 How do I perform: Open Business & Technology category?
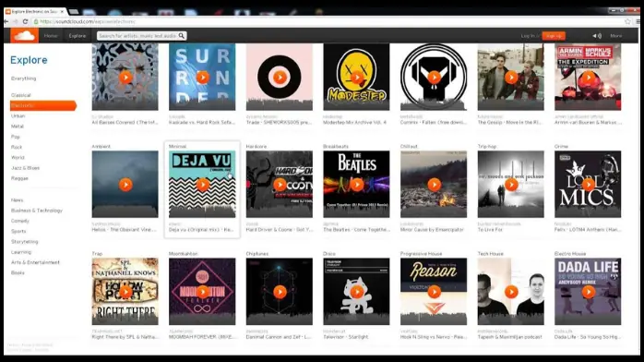37,211
